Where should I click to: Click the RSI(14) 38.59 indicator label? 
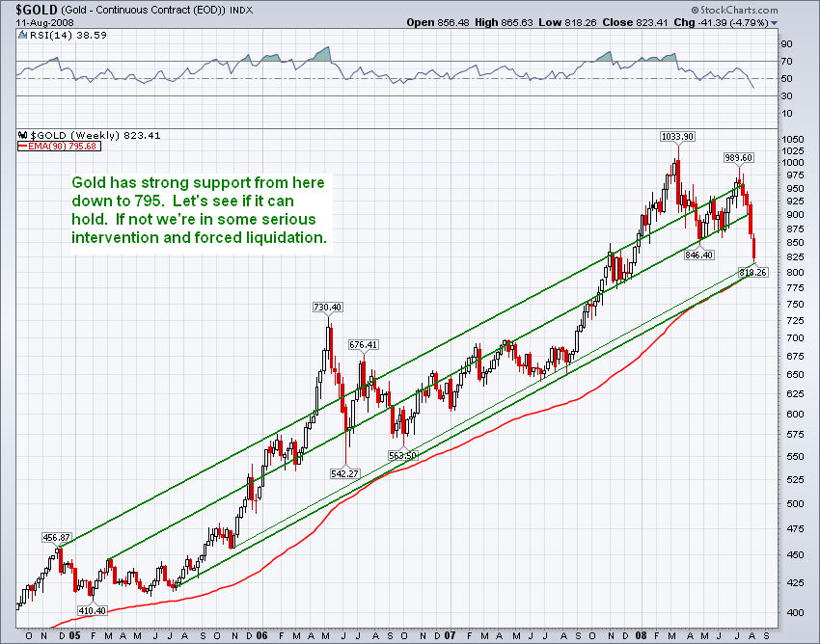(68, 35)
